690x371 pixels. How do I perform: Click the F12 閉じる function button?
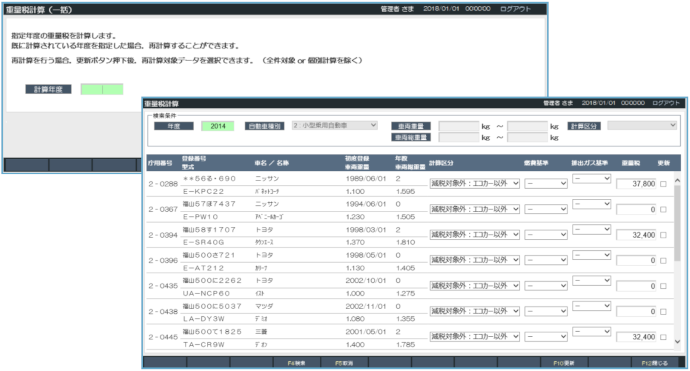655,363
